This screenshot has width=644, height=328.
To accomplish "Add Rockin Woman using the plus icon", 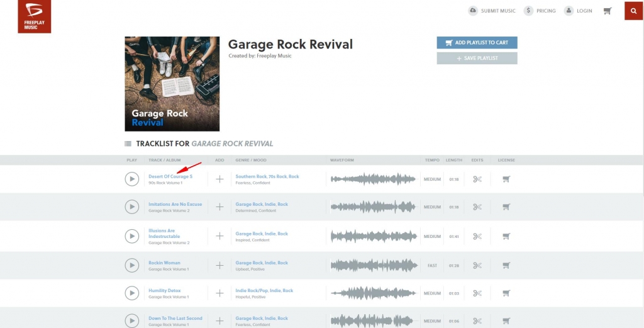I will coord(219,266).
